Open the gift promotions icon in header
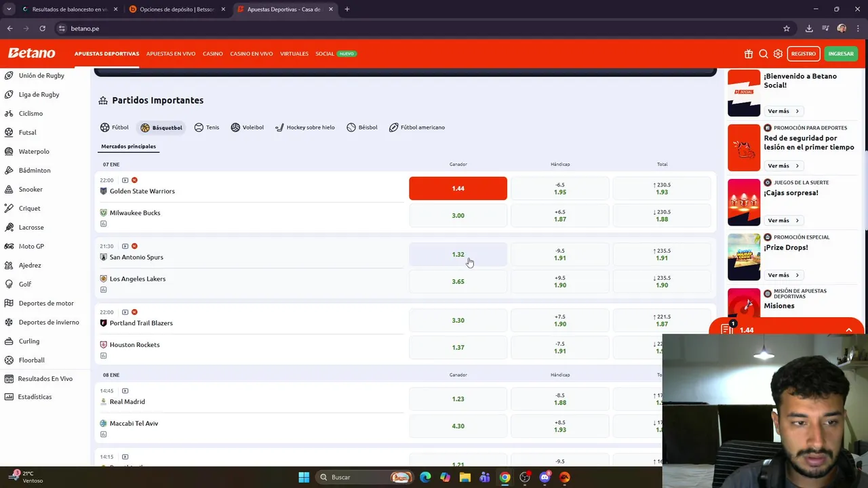868x488 pixels. click(x=749, y=54)
